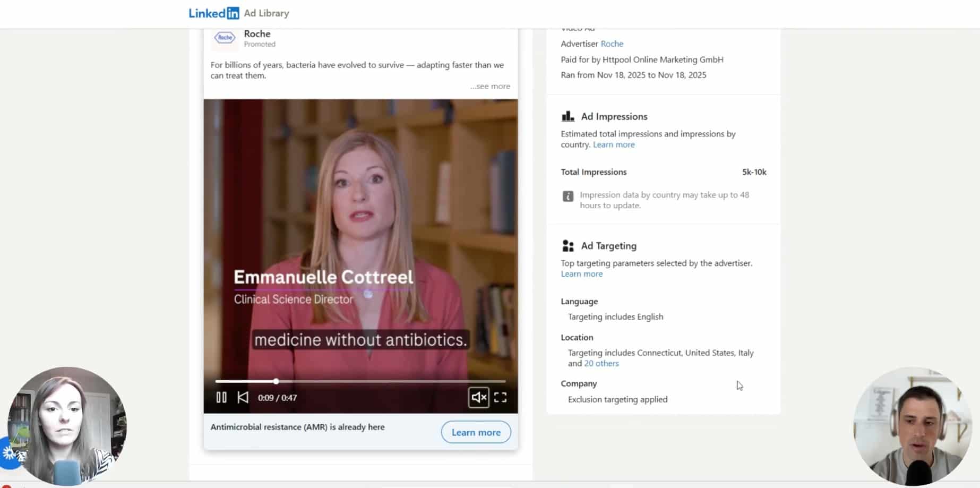This screenshot has height=488, width=980.
Task: Open Learn more under Ad Impressions
Action: 614,144
